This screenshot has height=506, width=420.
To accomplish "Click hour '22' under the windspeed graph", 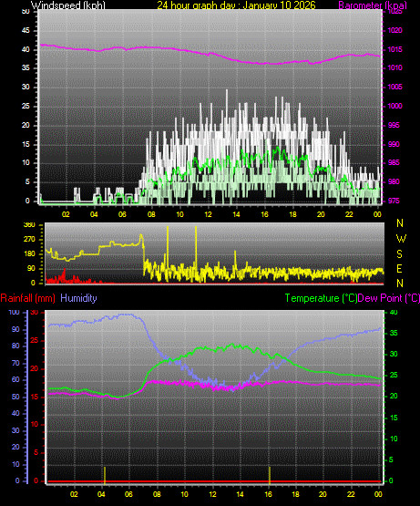I will coord(349,214).
